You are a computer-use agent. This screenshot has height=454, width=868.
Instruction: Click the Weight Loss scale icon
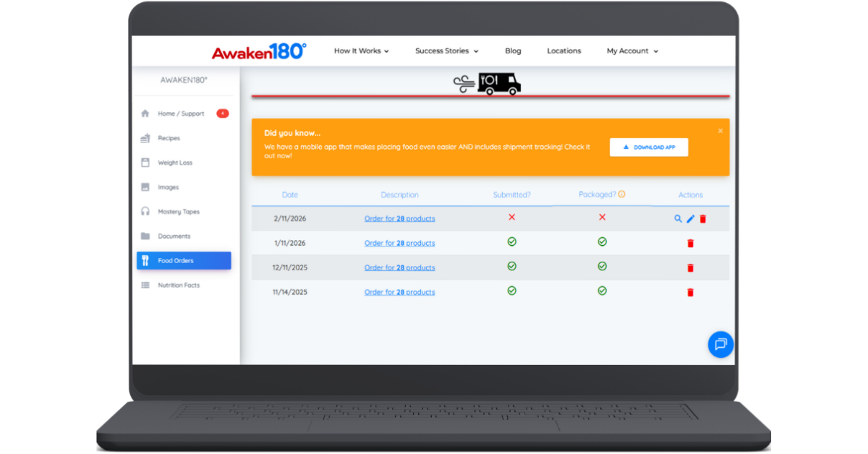pyautogui.click(x=145, y=163)
